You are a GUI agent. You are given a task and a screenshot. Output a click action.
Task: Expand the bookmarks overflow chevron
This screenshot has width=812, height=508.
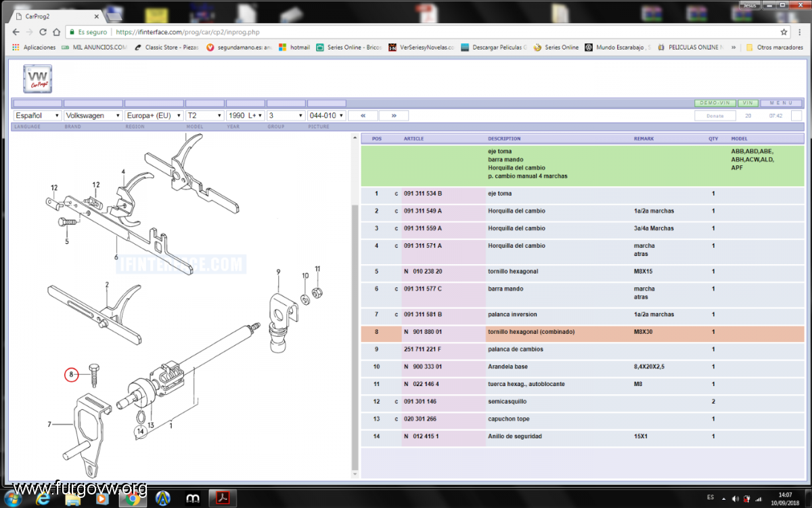click(x=734, y=47)
